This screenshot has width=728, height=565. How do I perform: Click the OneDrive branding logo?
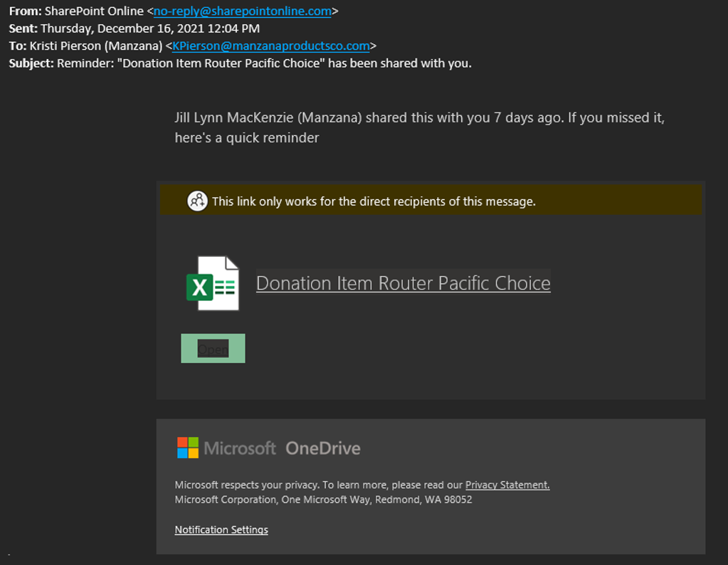coord(322,448)
